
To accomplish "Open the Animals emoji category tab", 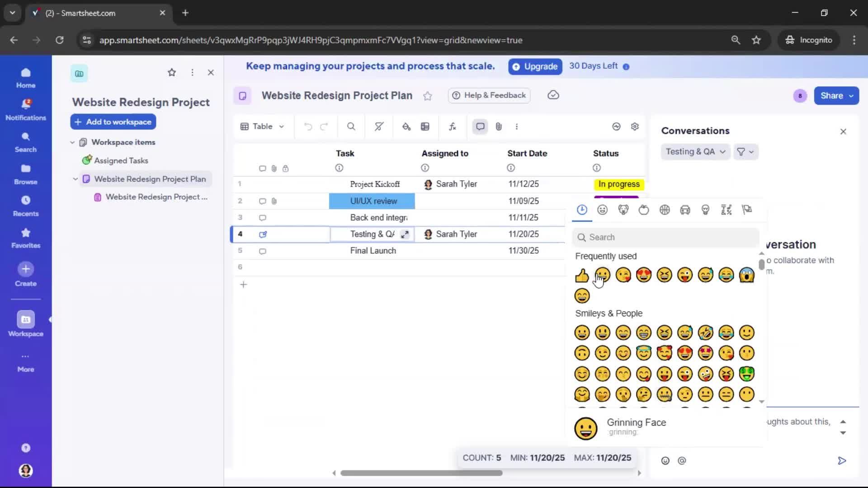I will click(x=623, y=210).
